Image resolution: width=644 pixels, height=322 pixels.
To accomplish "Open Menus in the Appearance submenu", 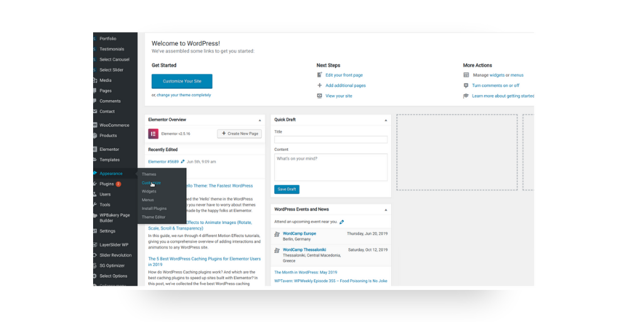I will point(147,200).
